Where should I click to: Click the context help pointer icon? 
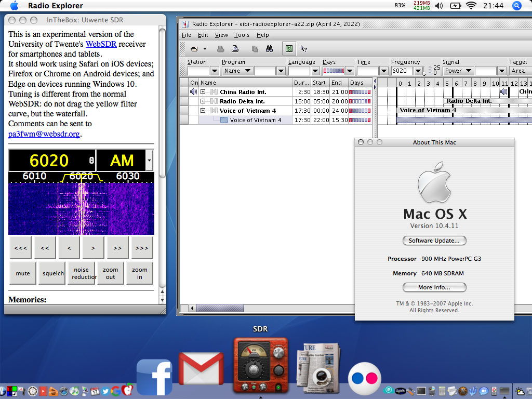(303, 49)
